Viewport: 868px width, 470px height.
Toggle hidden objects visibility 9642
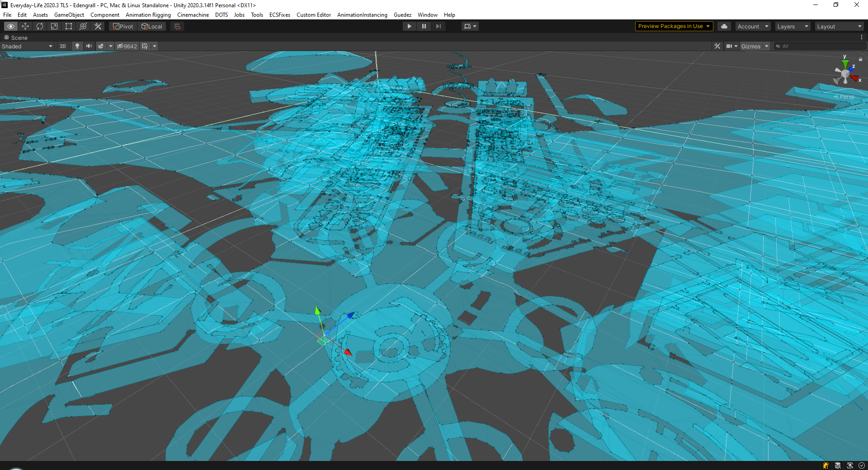coord(127,46)
